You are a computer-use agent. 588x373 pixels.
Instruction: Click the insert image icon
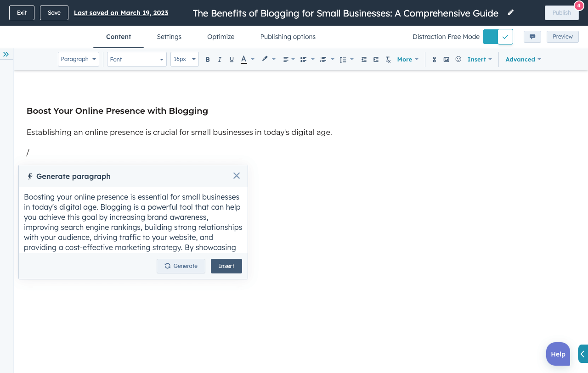click(x=446, y=60)
